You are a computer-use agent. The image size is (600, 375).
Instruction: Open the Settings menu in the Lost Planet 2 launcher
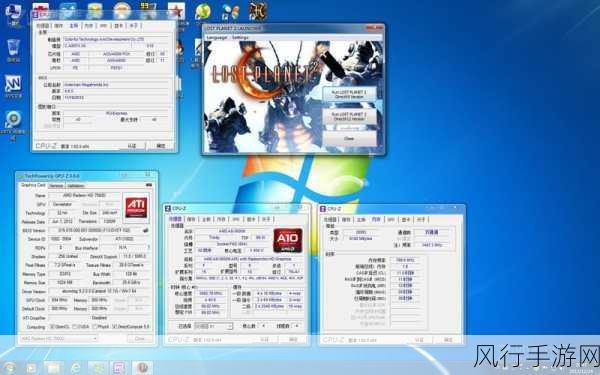point(240,38)
